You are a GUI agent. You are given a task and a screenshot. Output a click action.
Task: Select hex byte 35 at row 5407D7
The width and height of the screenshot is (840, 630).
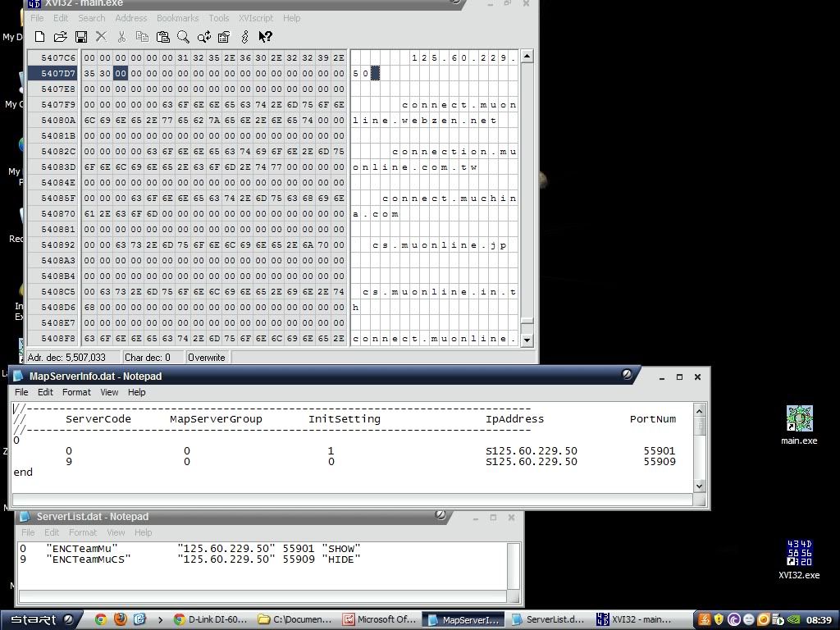[x=89, y=74]
